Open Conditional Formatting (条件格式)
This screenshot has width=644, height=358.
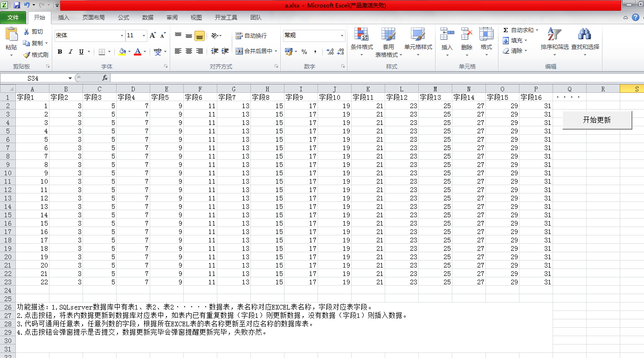point(361,39)
